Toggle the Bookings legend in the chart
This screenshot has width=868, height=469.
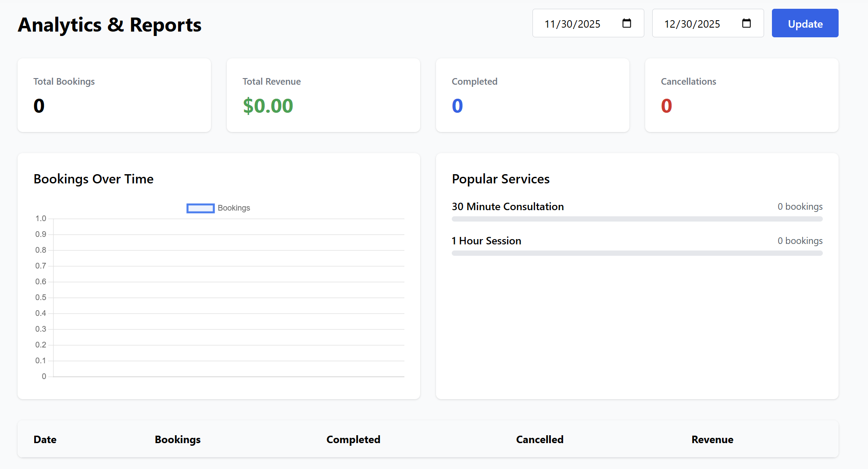point(218,208)
